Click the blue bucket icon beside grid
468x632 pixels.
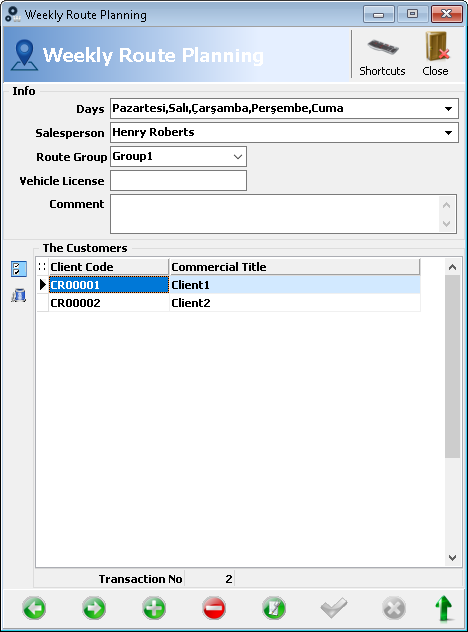pos(19,295)
